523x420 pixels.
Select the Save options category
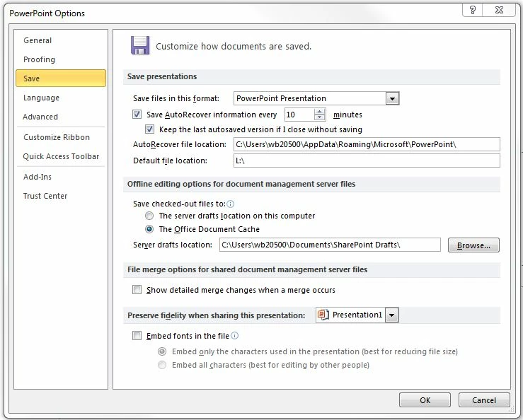(61, 78)
